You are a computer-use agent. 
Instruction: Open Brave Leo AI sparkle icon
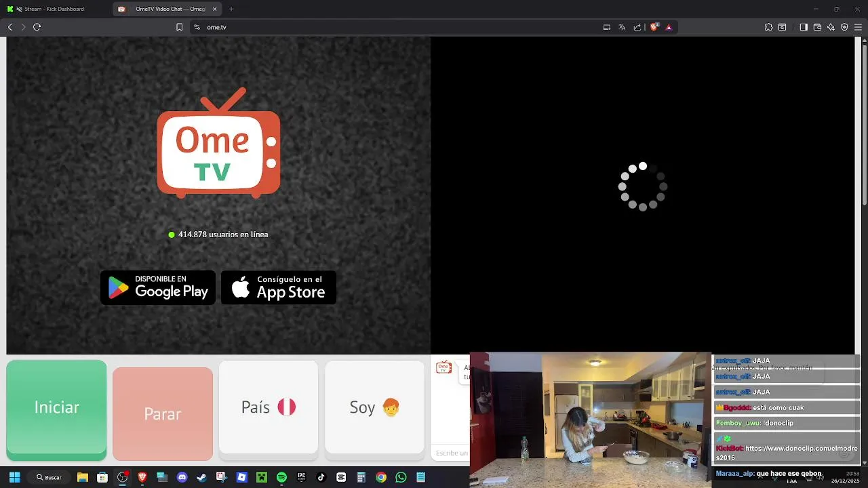tap(831, 27)
